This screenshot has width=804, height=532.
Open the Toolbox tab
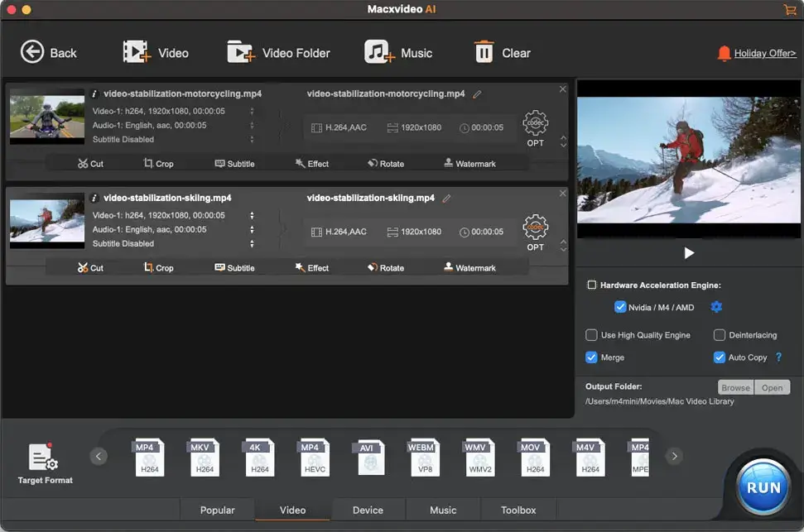(518, 510)
